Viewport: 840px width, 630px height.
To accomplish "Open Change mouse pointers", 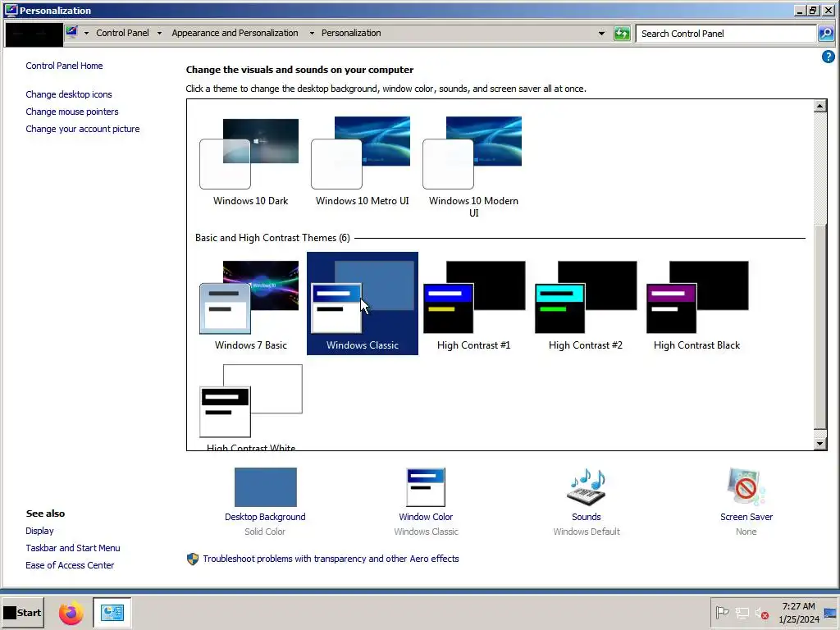I will (x=72, y=112).
